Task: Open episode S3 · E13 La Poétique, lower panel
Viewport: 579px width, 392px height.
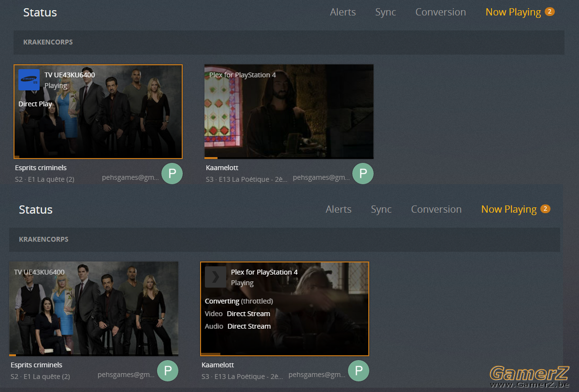Action: point(242,377)
